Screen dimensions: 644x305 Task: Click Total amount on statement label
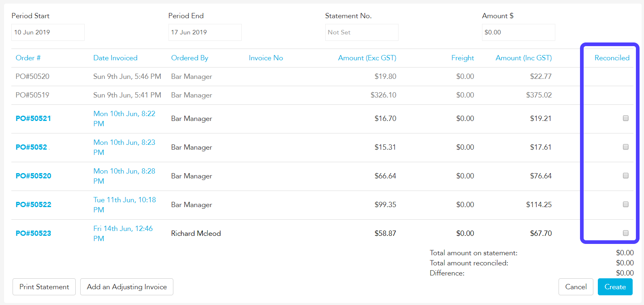pos(473,253)
